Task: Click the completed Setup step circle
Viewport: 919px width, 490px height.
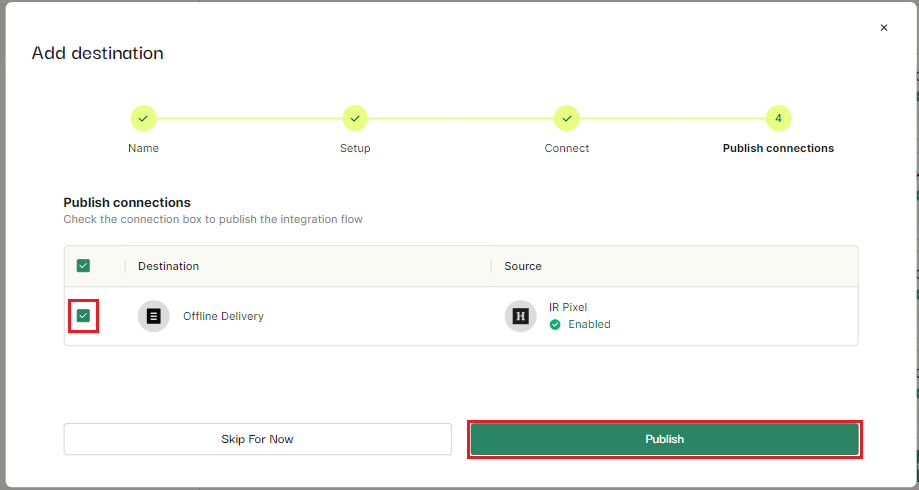Action: tap(355, 118)
